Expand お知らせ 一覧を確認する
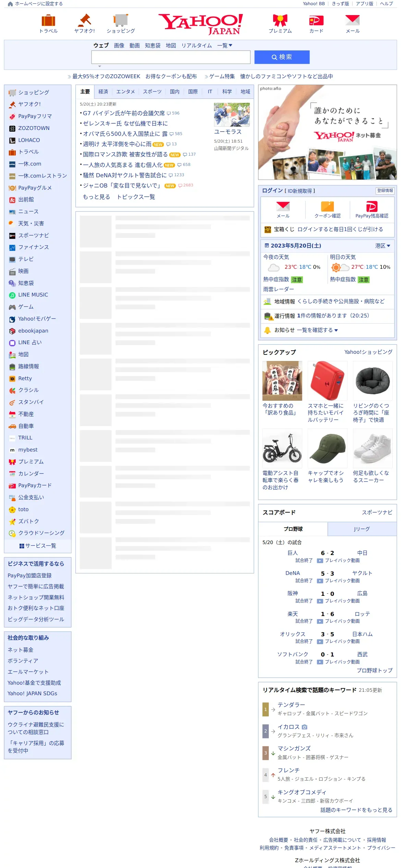The image size is (401, 868). [x=317, y=330]
